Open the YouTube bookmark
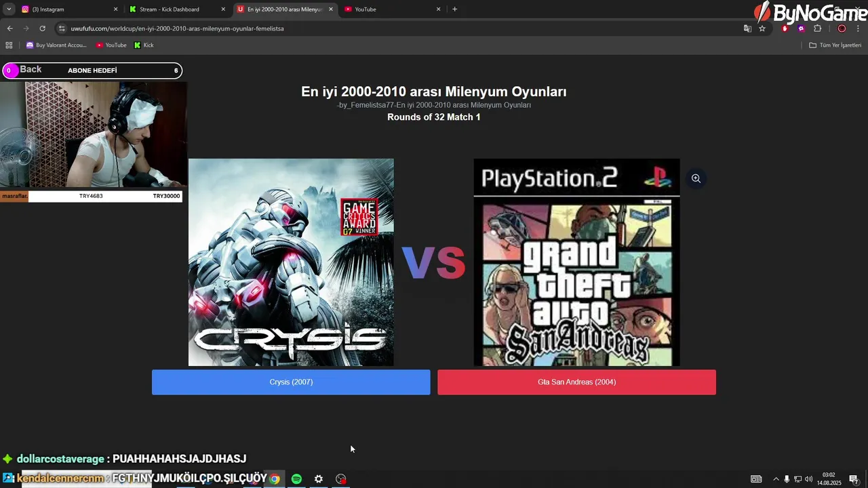 [111, 45]
